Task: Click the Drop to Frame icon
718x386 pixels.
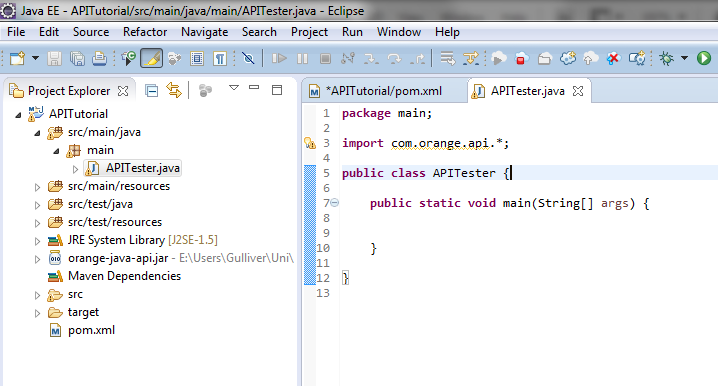Action: (447, 58)
